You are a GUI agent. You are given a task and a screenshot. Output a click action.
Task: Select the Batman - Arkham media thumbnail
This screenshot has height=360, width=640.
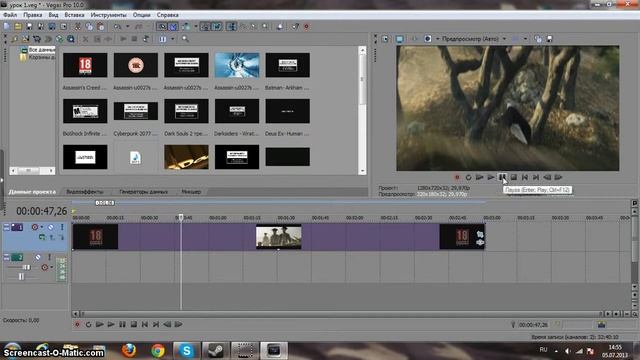coord(287,65)
